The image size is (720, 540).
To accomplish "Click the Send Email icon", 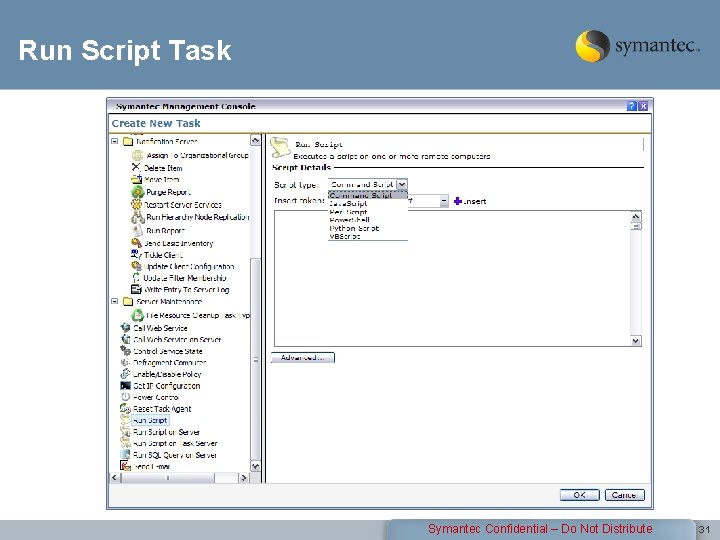I will pos(125,466).
